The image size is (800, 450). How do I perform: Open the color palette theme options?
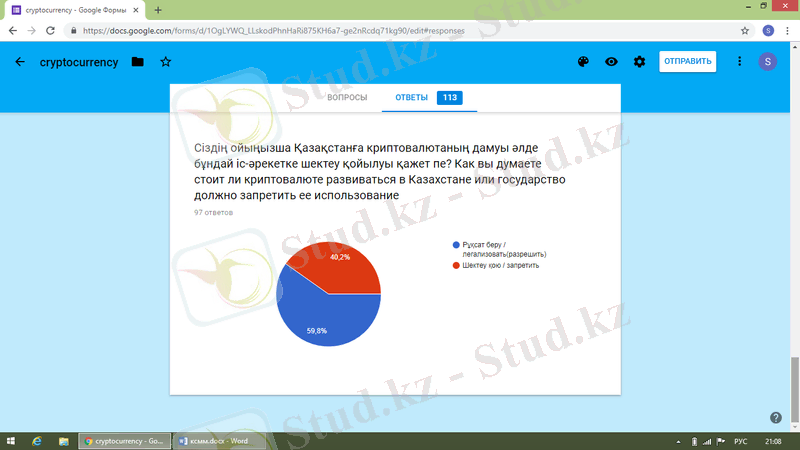tap(583, 62)
